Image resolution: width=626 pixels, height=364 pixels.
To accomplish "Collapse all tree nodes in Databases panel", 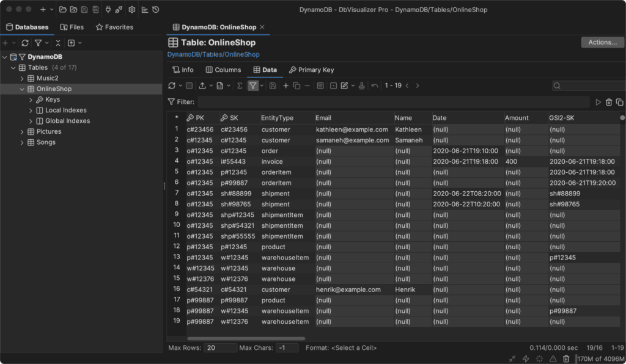I will pos(57,43).
